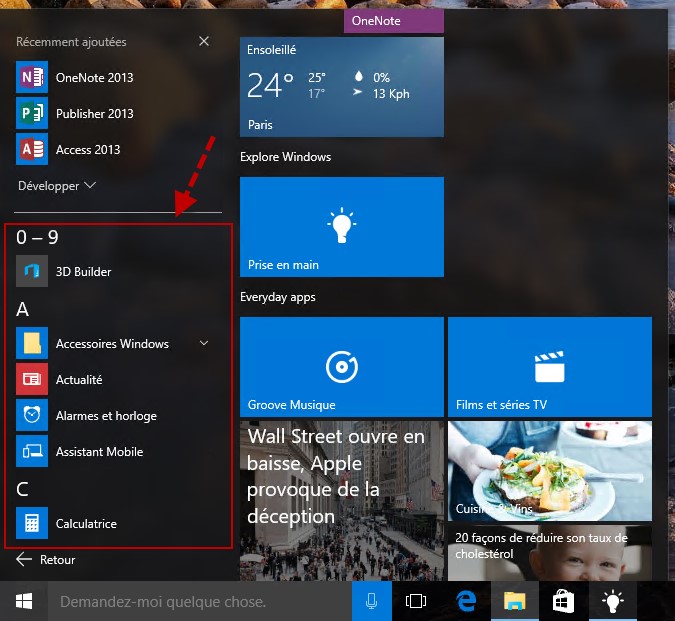Open the Prise en main tile
675x621 pixels.
point(342,227)
